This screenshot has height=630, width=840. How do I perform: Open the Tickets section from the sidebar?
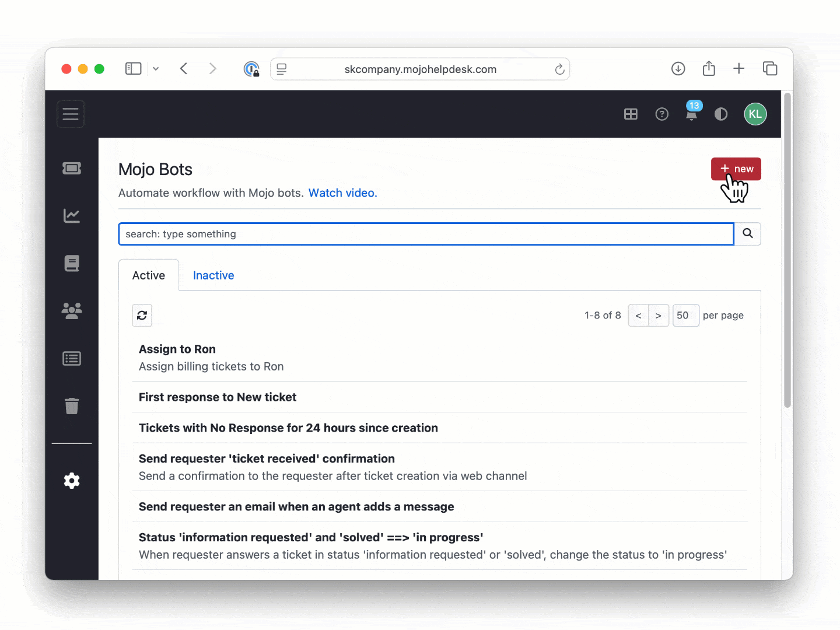(71, 168)
